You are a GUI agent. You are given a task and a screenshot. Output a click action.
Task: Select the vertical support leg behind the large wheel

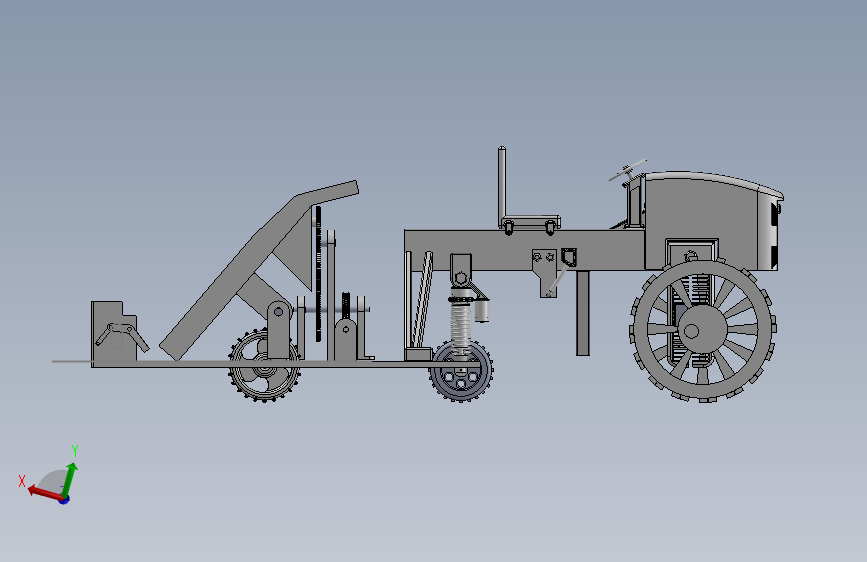point(583,313)
